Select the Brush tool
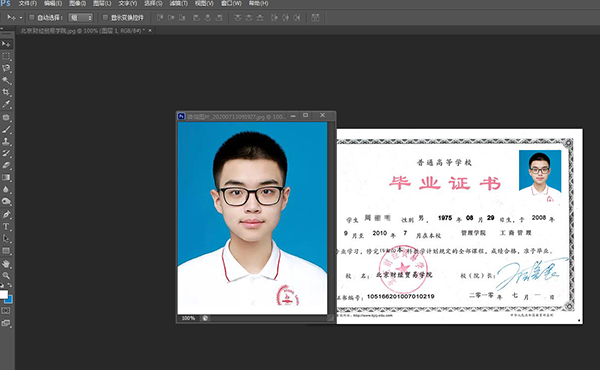Screen dimensions: 600x370 (x=6, y=129)
